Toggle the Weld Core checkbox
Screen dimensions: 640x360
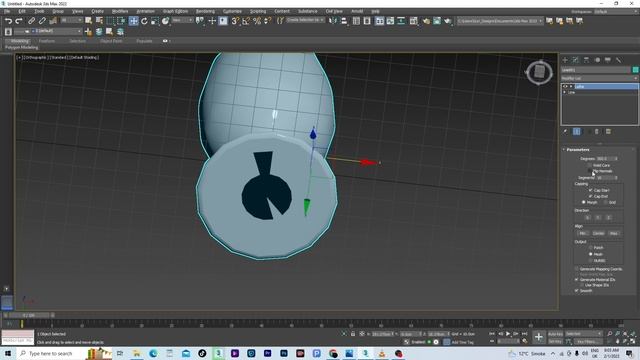point(590,165)
